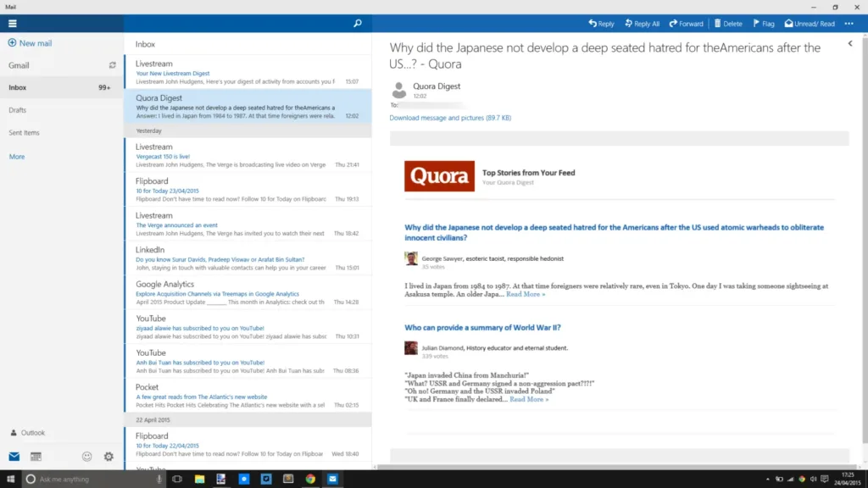Open Task View on taskbar

click(x=177, y=480)
